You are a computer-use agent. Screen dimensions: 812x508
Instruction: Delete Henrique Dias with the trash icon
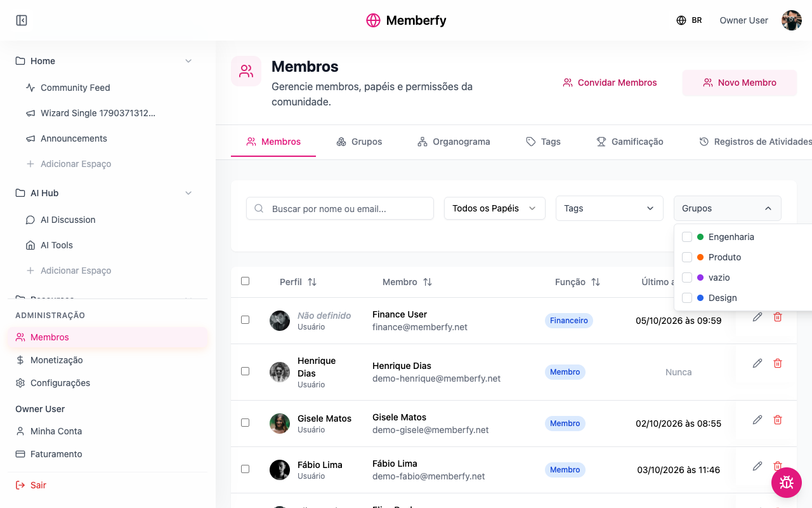[778, 363]
